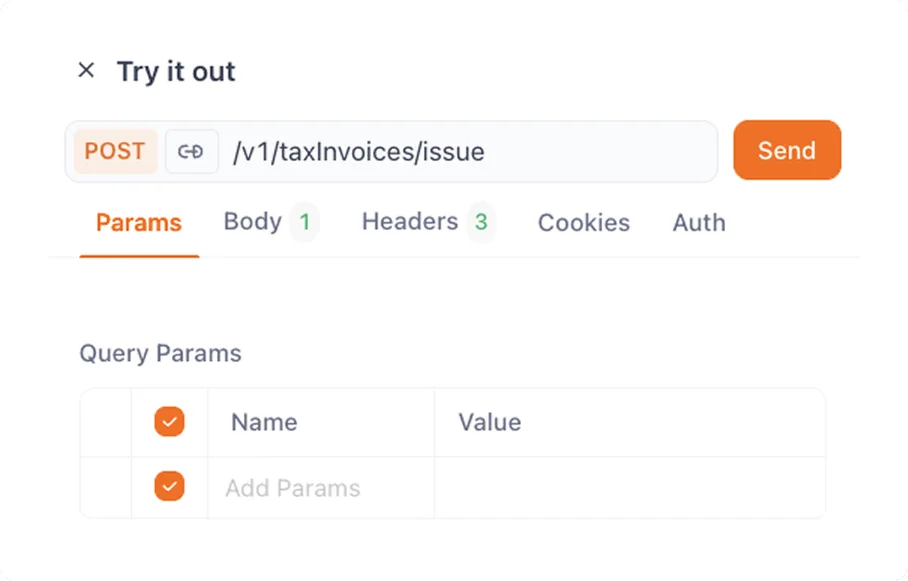This screenshot has width=908, height=581.
Task: Toggle the checkbox in the Name header row
Action: tap(169, 422)
